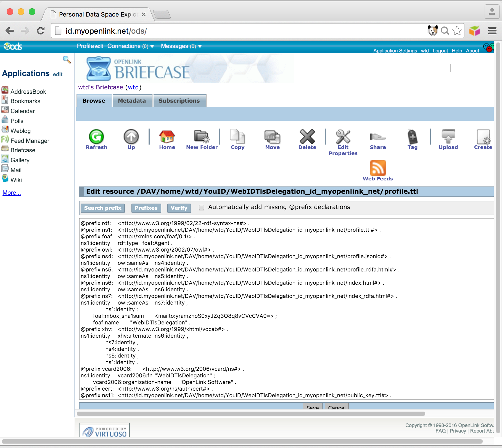
Task: Click the Delete X icon
Action: point(307,137)
